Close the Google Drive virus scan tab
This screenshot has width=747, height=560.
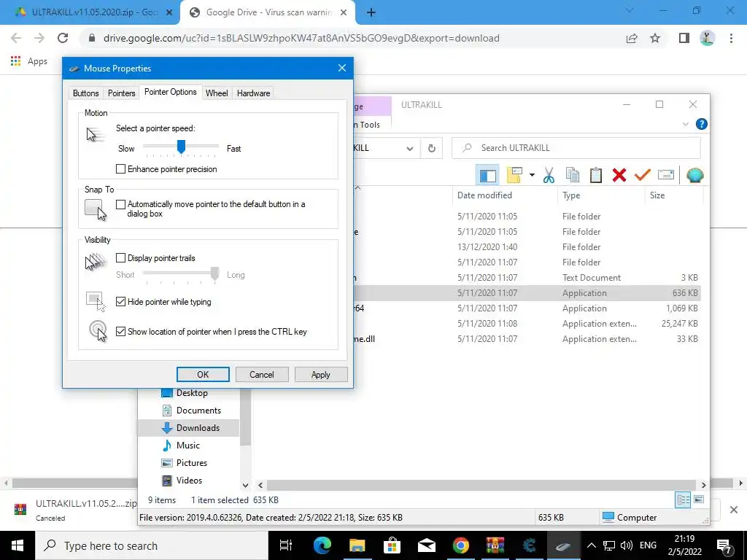[344, 13]
